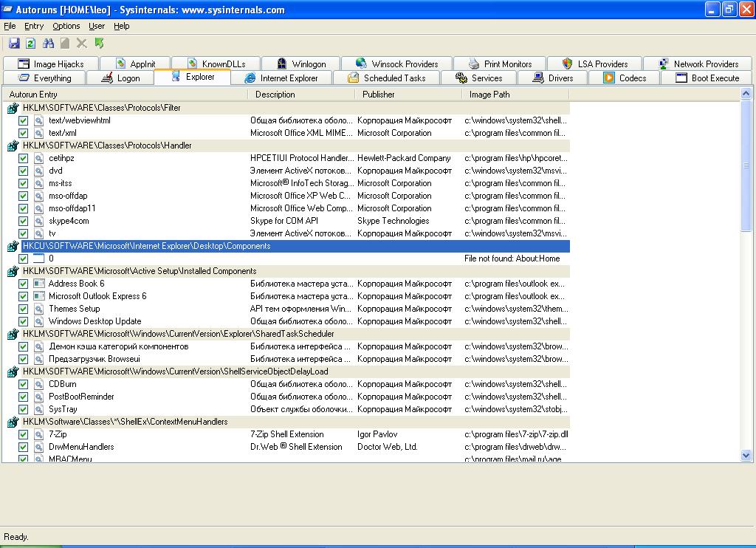
Task: Select the highlighted HKCU Desktop\Components key row
Action: pyautogui.click(x=295, y=246)
